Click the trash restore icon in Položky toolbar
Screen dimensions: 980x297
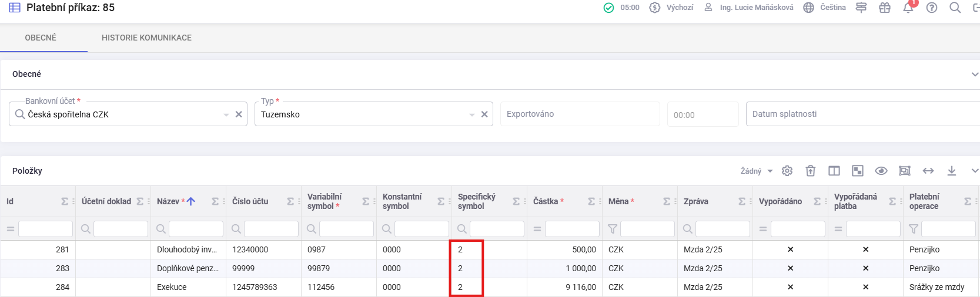[811, 171]
